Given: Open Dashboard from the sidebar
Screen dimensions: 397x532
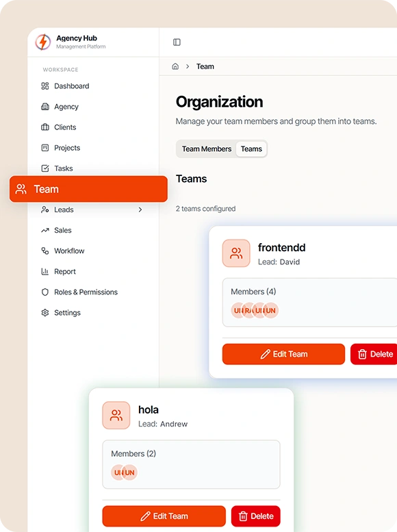Looking at the screenshot, I should tap(72, 86).
